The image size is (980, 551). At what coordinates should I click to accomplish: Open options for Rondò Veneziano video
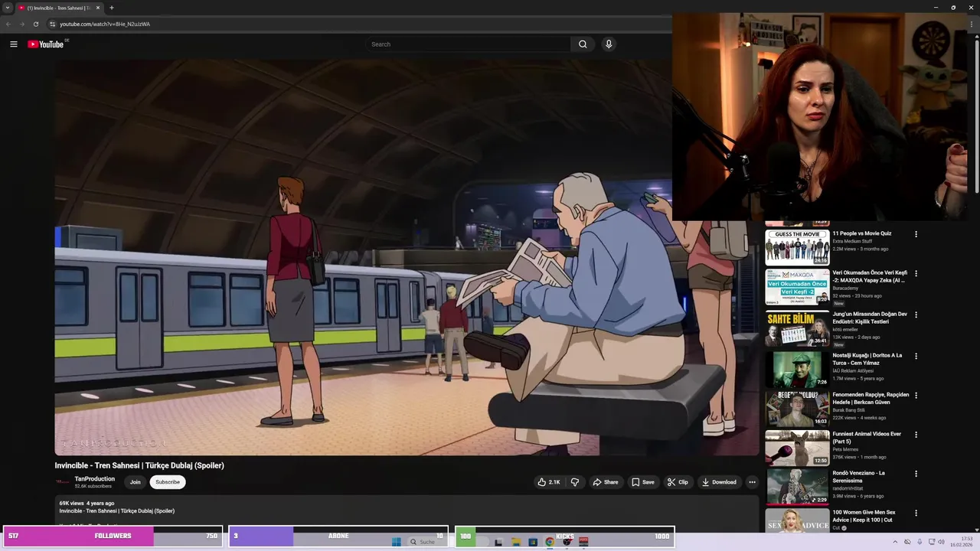click(916, 474)
